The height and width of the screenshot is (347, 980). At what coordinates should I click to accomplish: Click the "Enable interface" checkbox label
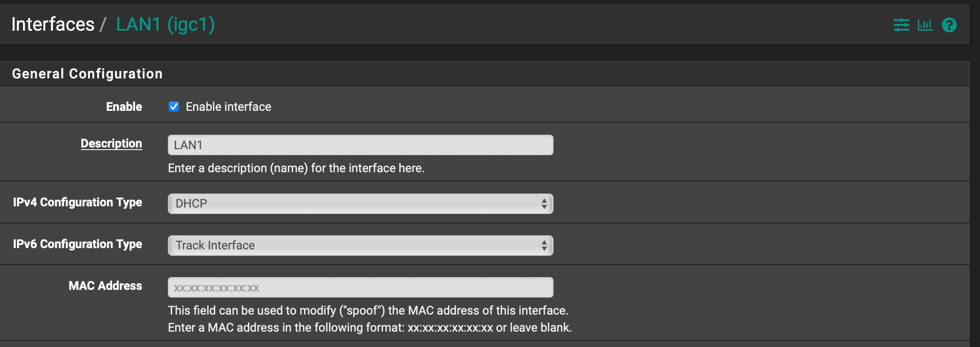click(x=228, y=107)
